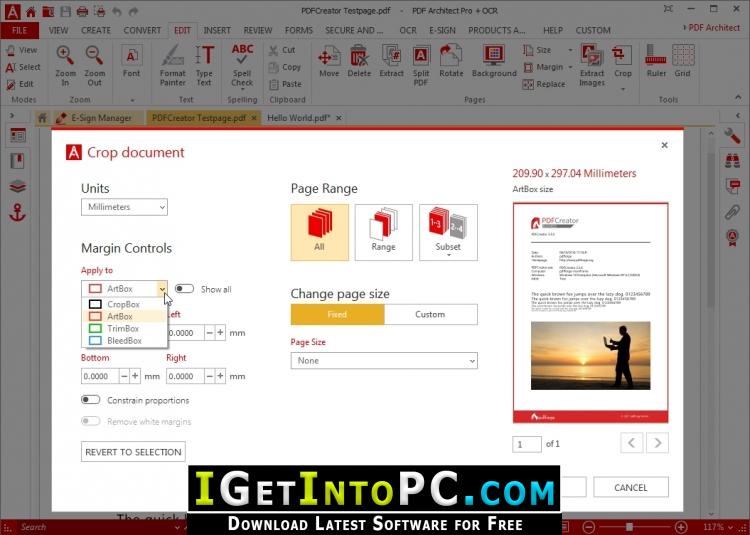
Task: Switch to Select mode
Action: click(x=23, y=67)
